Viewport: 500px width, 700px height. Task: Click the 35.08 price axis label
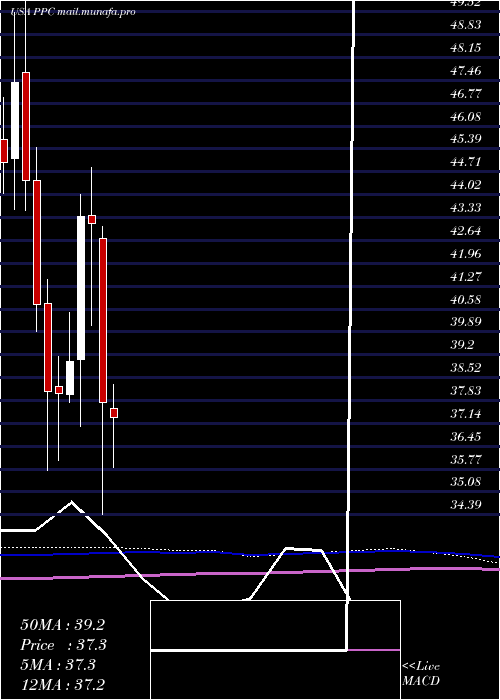(465, 482)
